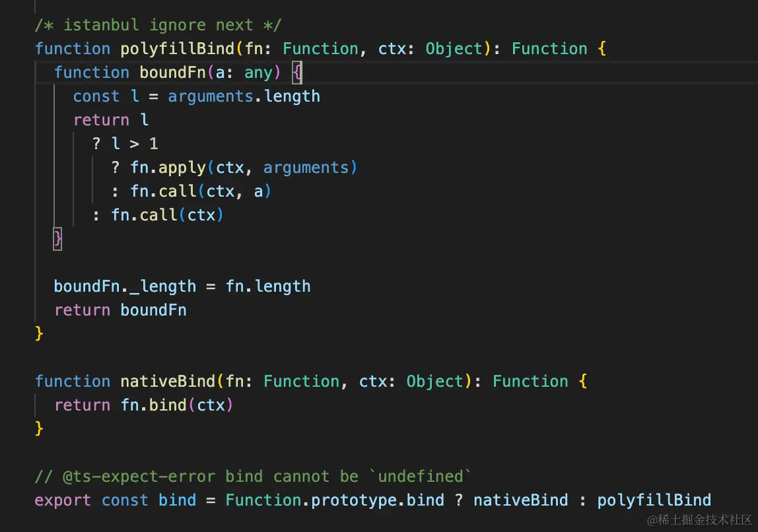
Task: Select "arguments.length" on the const l line
Action: 244,96
